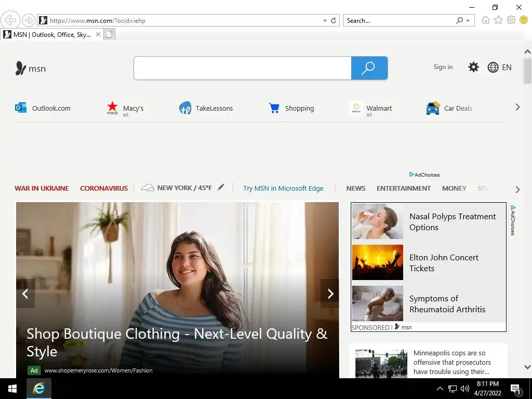Click Elton John concert crowd thumbnail
The height and width of the screenshot is (399, 532).
(x=378, y=262)
